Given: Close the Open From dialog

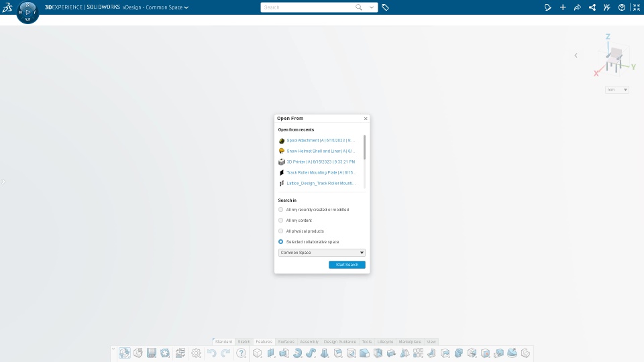Looking at the screenshot, I should click(366, 119).
